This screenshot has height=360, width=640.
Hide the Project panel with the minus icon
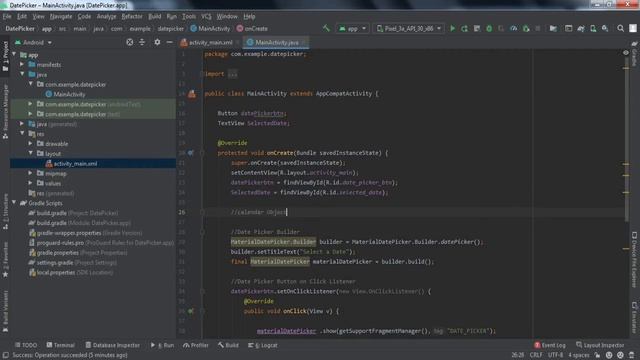(169, 42)
